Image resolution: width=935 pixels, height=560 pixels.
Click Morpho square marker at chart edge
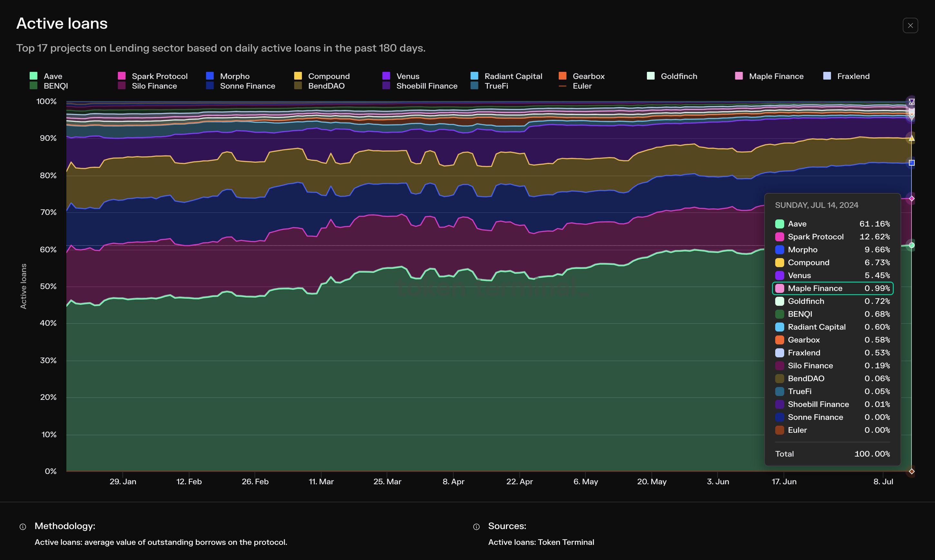[x=911, y=163]
